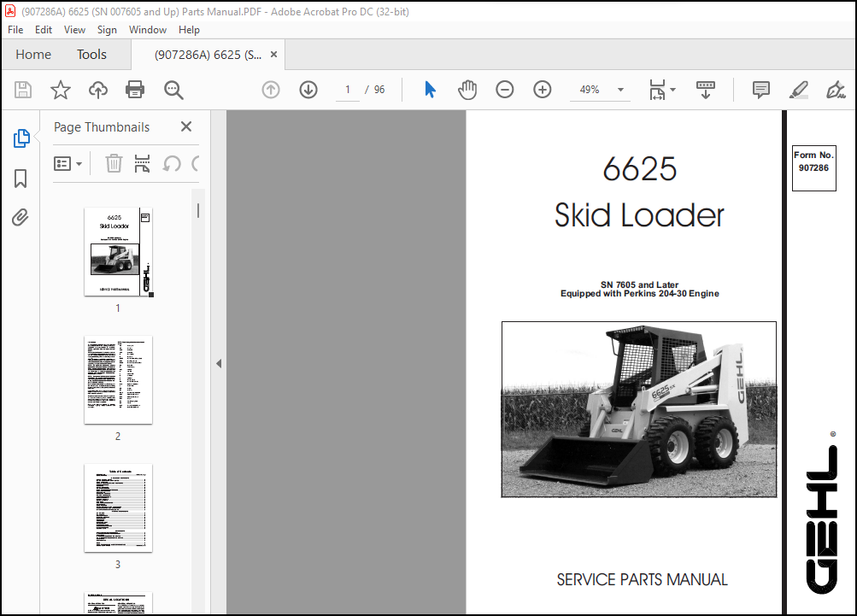The image size is (857, 616).
Task: Close the Page Thumbnails panel
Action: (186, 126)
